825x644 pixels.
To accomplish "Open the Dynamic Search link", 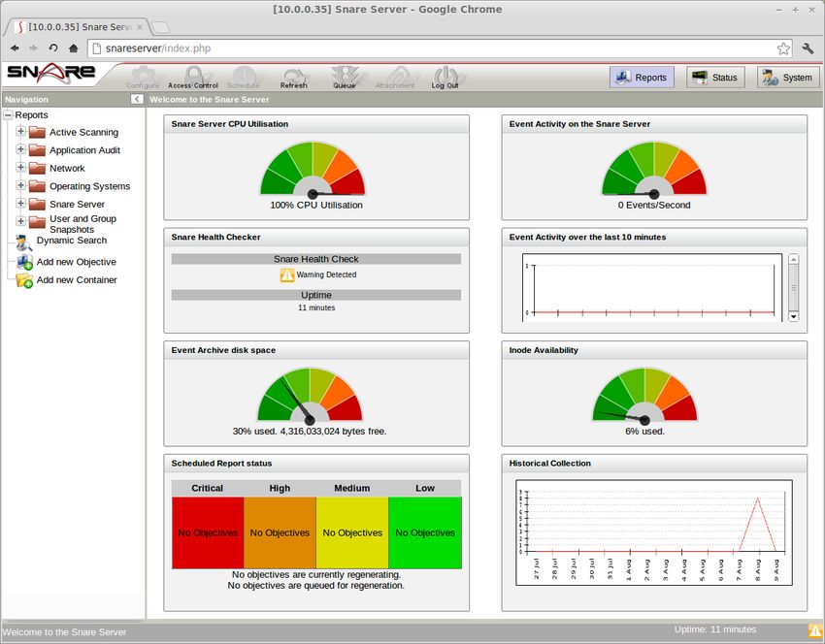I will click(x=72, y=241).
